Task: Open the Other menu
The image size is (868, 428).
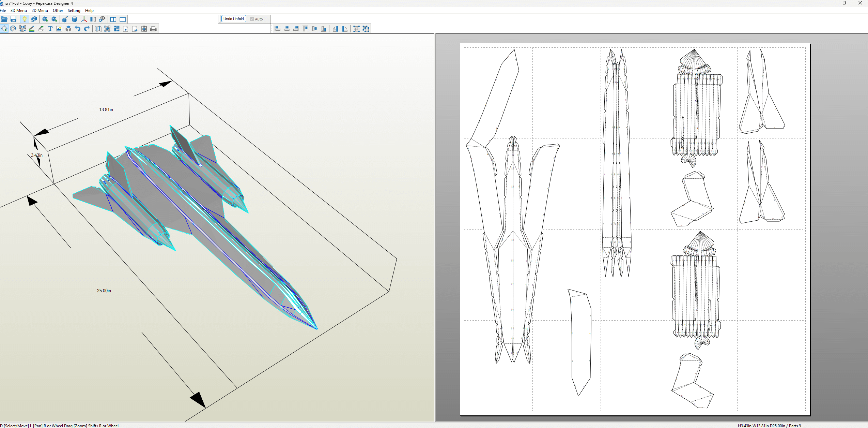Action: 58,11
